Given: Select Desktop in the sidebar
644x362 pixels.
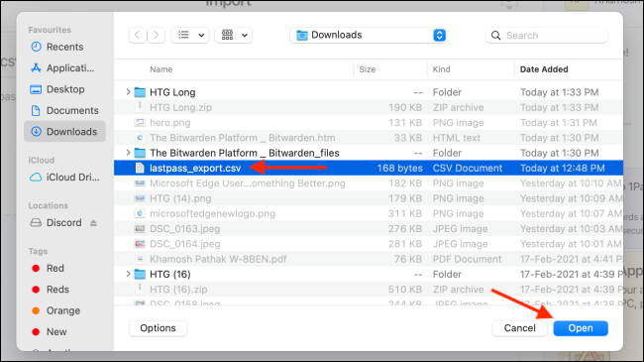Looking at the screenshot, I should pyautogui.click(x=64, y=89).
